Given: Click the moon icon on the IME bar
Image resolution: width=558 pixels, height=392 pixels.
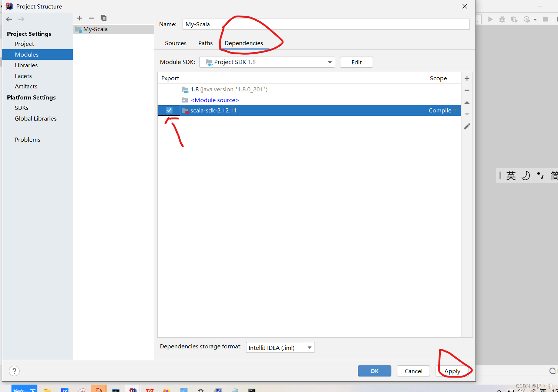Looking at the screenshot, I should (525, 176).
